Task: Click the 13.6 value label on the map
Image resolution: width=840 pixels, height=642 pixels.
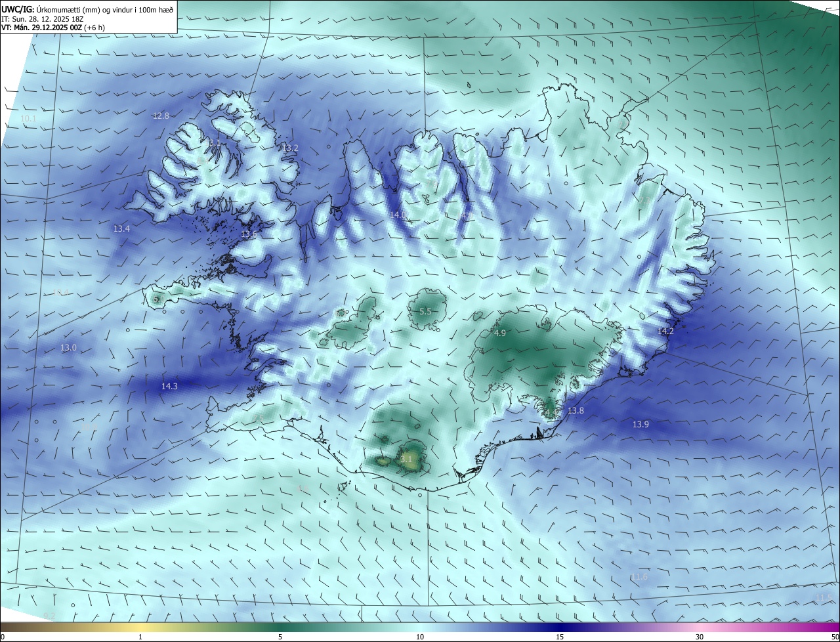Action: point(249,234)
